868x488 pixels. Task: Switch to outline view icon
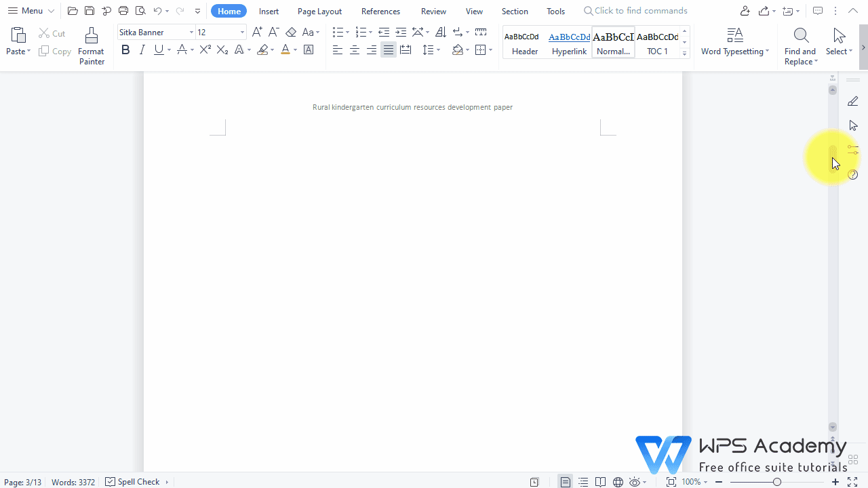[x=583, y=482]
